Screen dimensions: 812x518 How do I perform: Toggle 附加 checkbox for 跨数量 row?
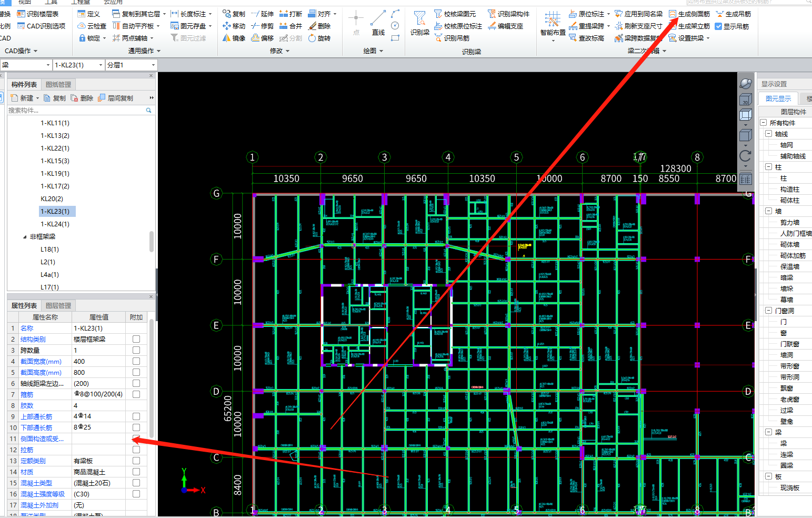point(136,350)
